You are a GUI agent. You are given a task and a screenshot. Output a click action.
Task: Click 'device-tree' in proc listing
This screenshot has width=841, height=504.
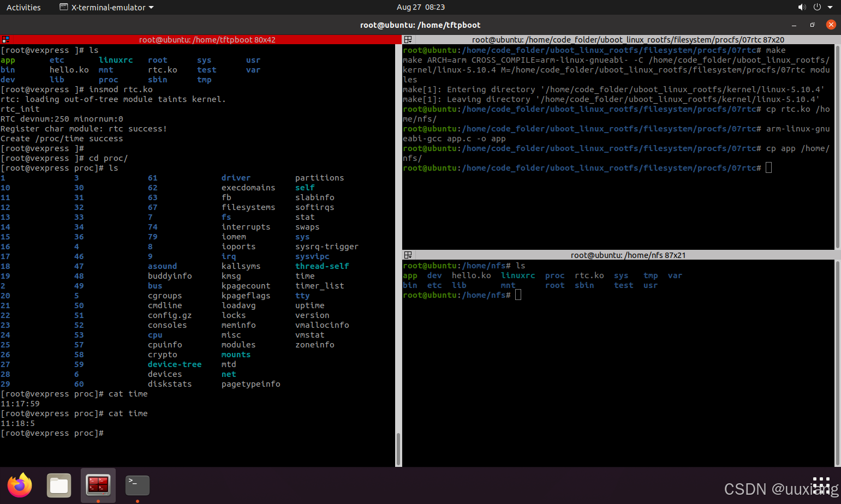pos(175,364)
